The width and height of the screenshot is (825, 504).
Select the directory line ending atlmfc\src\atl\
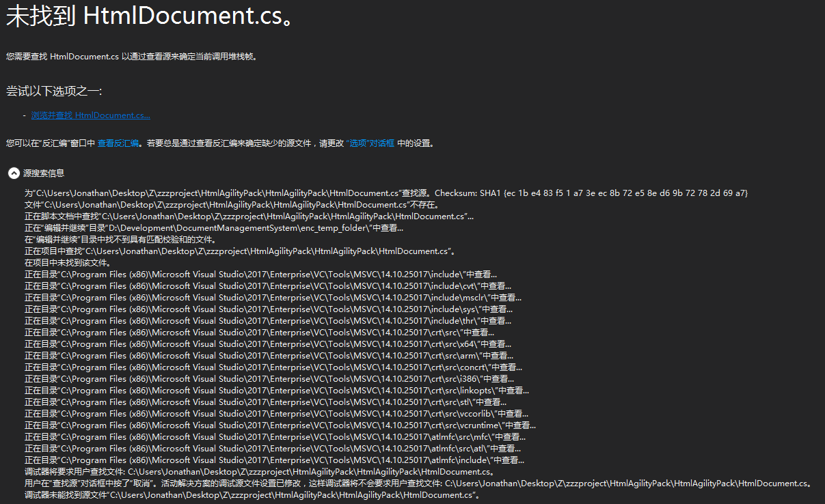(x=273, y=449)
